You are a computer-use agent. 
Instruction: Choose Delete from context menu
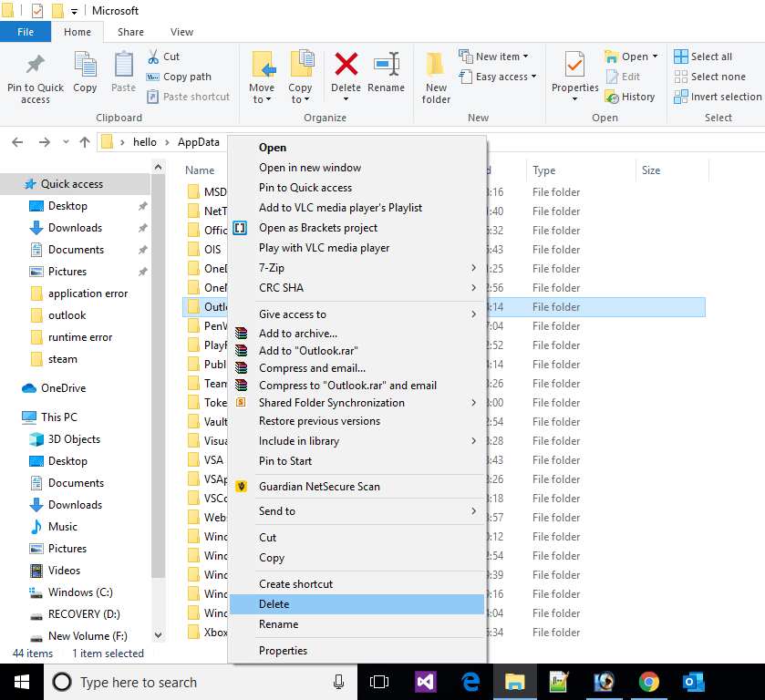click(x=357, y=604)
